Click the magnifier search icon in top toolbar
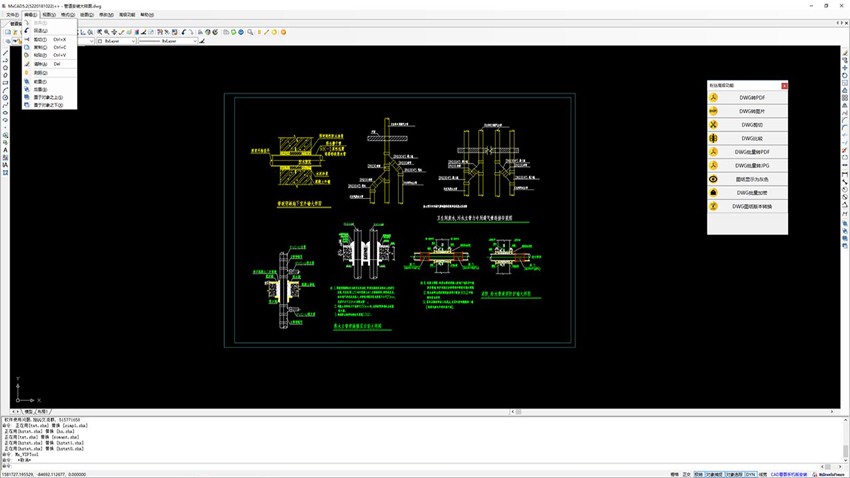This screenshot has width=850, height=478. (x=250, y=33)
